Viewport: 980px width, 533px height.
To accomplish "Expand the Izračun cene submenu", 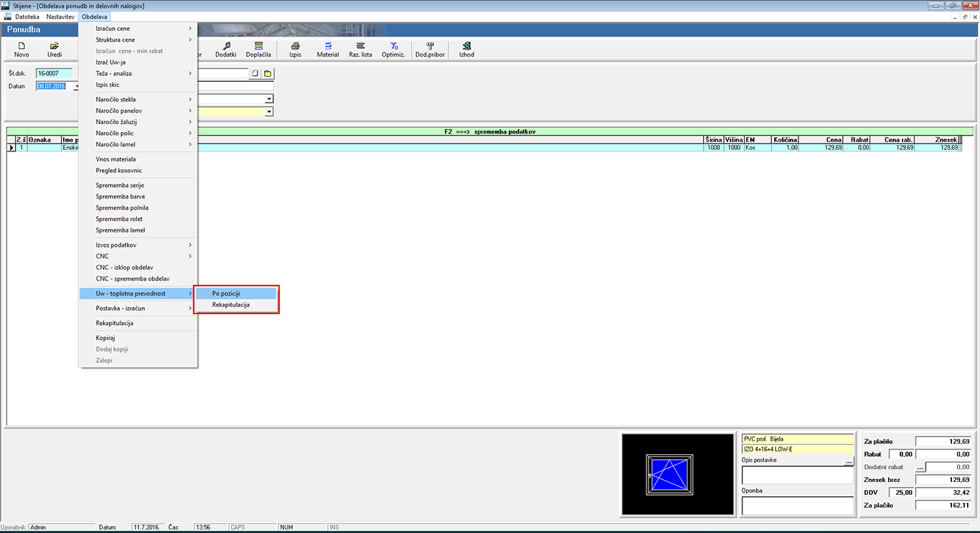I will pyautogui.click(x=138, y=29).
